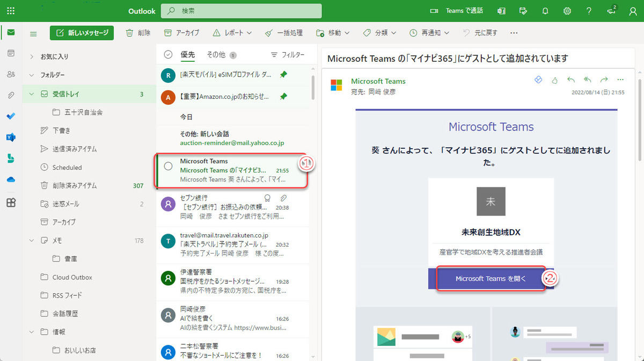The height and width of the screenshot is (361, 644).
Task: Open Outlook settings gear
Action: click(567, 11)
